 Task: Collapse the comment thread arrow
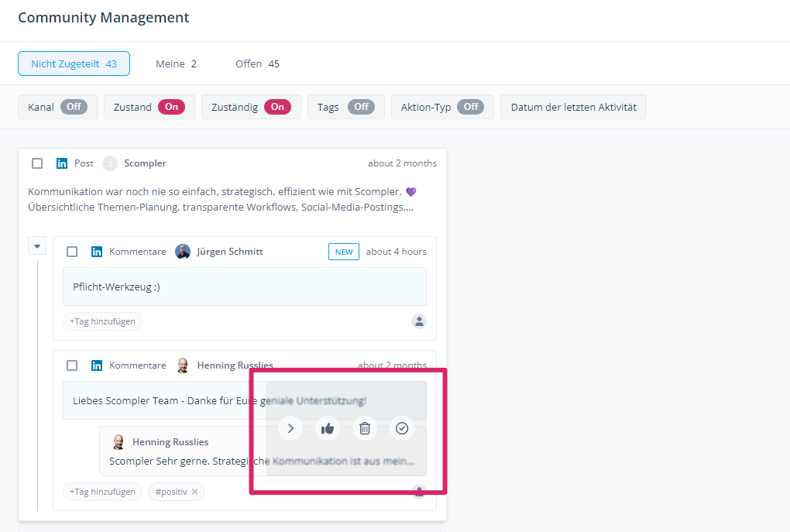[37, 247]
